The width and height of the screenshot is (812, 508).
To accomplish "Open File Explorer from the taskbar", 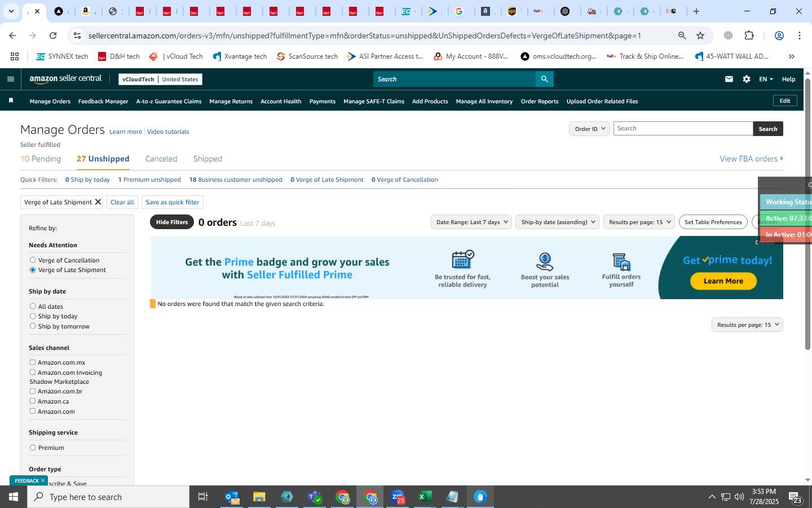I will [x=259, y=497].
